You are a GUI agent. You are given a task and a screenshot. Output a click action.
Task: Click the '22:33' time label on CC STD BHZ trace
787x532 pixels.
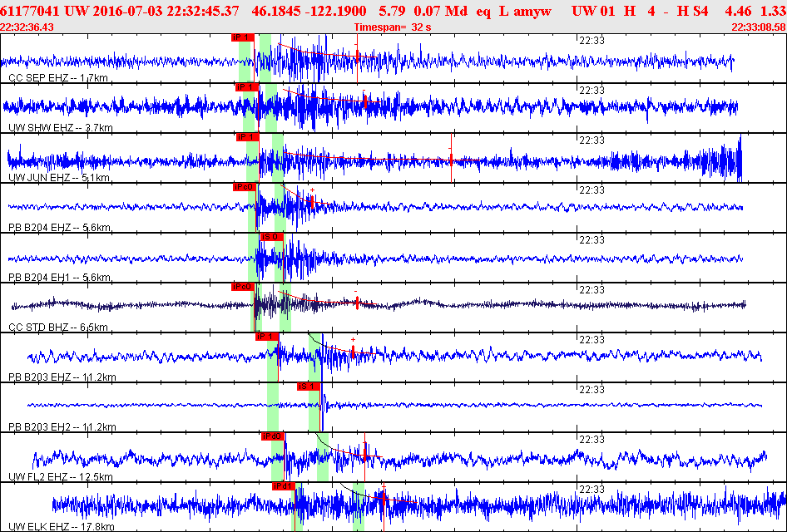click(x=591, y=290)
